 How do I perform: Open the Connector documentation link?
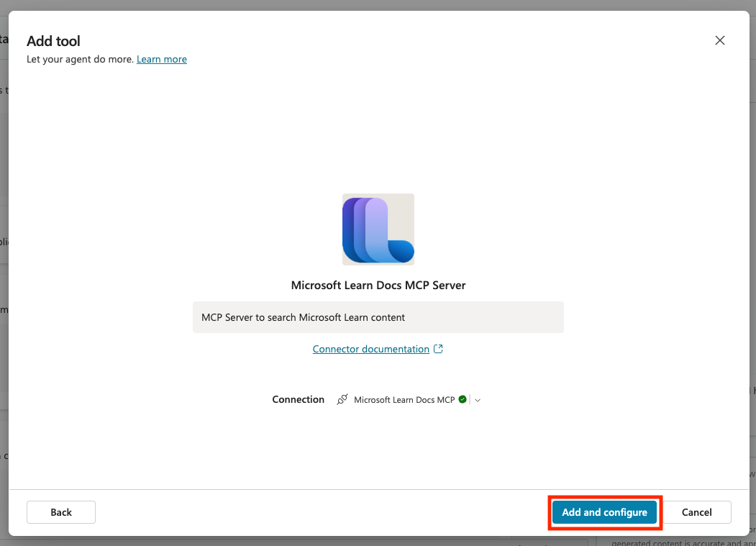pyautogui.click(x=370, y=349)
